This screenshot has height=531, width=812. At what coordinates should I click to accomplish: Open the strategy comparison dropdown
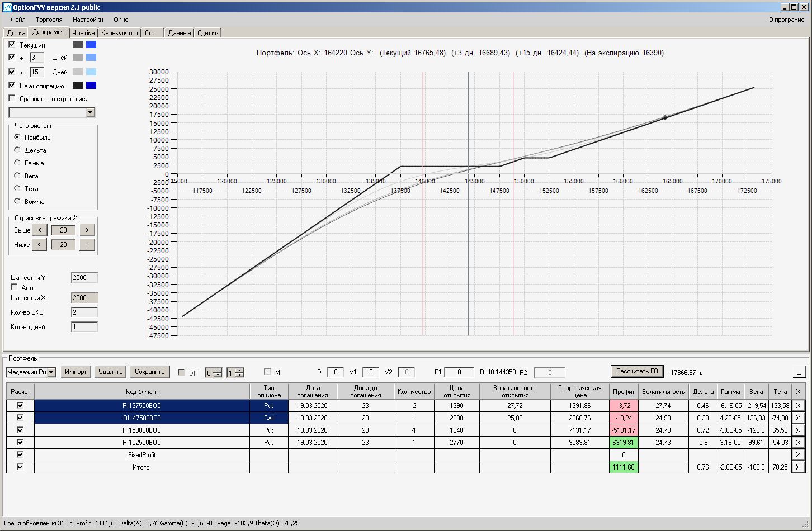[x=91, y=113]
